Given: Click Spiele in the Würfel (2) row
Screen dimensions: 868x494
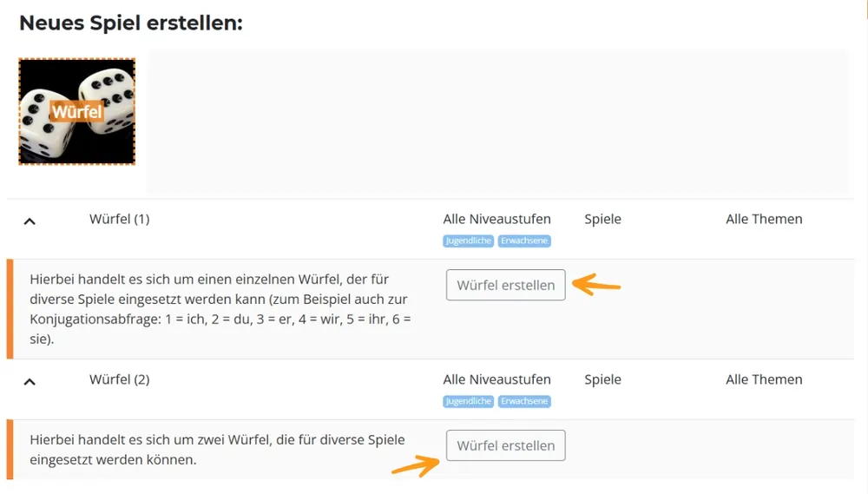Looking at the screenshot, I should (x=602, y=379).
